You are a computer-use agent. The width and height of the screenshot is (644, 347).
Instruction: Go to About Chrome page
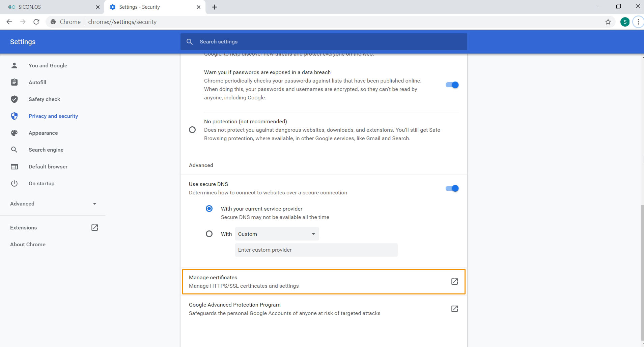coord(28,244)
